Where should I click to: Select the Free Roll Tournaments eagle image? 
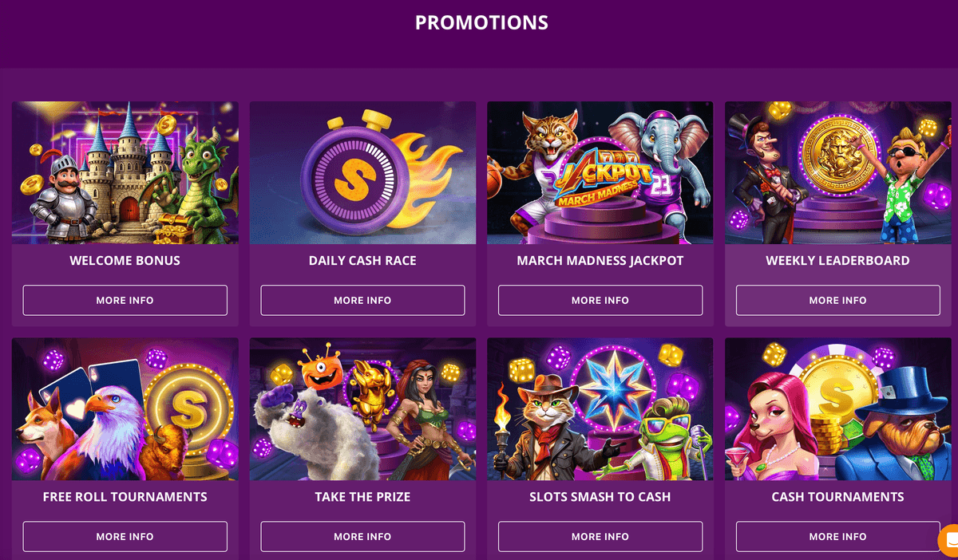click(x=125, y=408)
